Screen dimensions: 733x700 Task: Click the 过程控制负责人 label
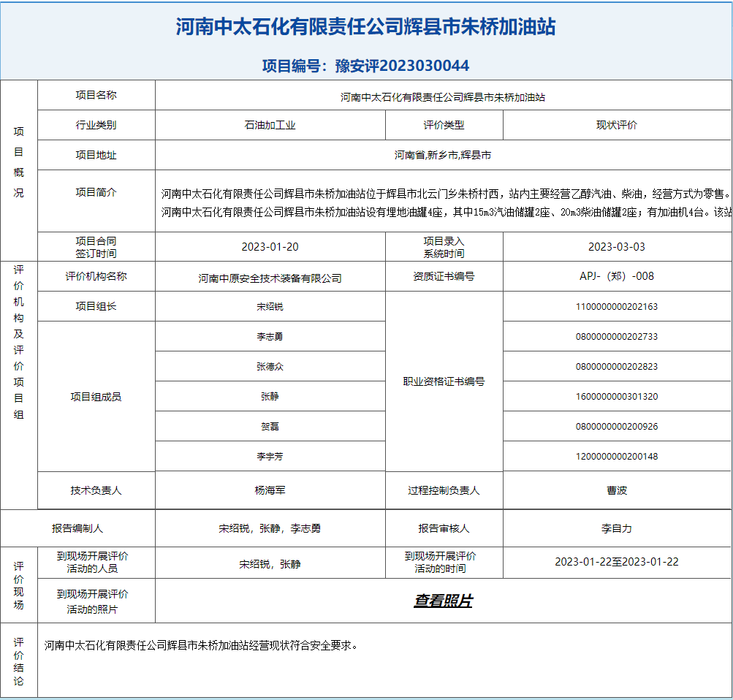click(444, 490)
